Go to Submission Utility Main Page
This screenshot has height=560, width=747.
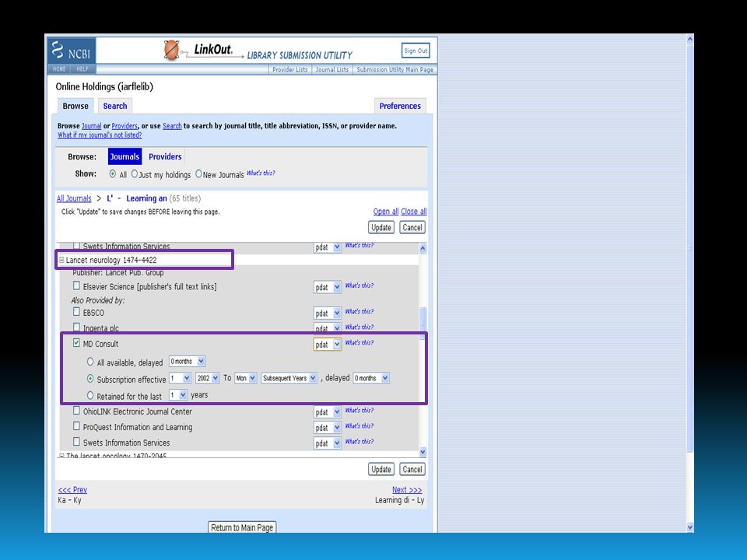[395, 69]
